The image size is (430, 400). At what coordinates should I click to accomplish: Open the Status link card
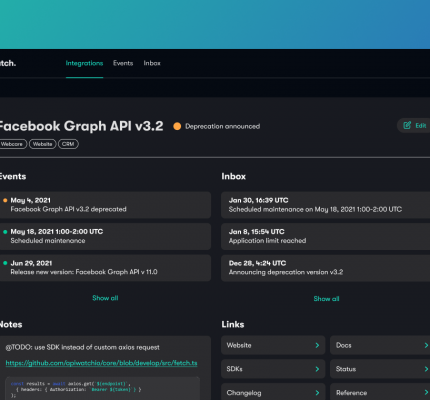(380, 369)
